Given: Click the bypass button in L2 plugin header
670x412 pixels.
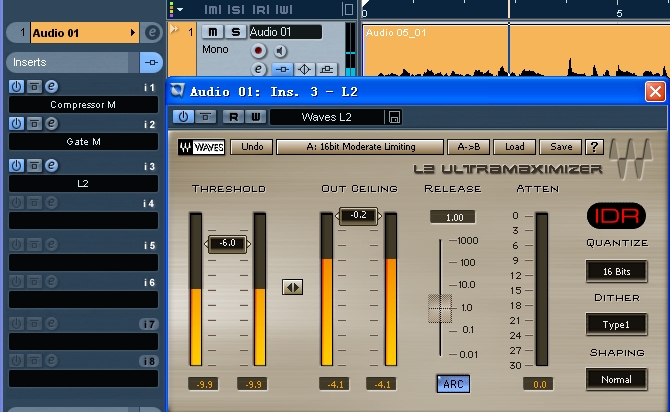Looking at the screenshot, I should pos(206,117).
